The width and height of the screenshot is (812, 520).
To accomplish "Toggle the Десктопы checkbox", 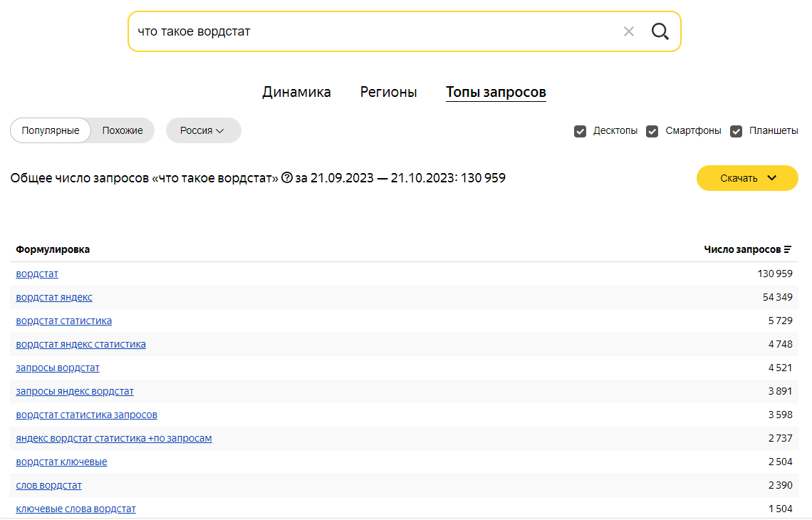I will pyautogui.click(x=580, y=131).
